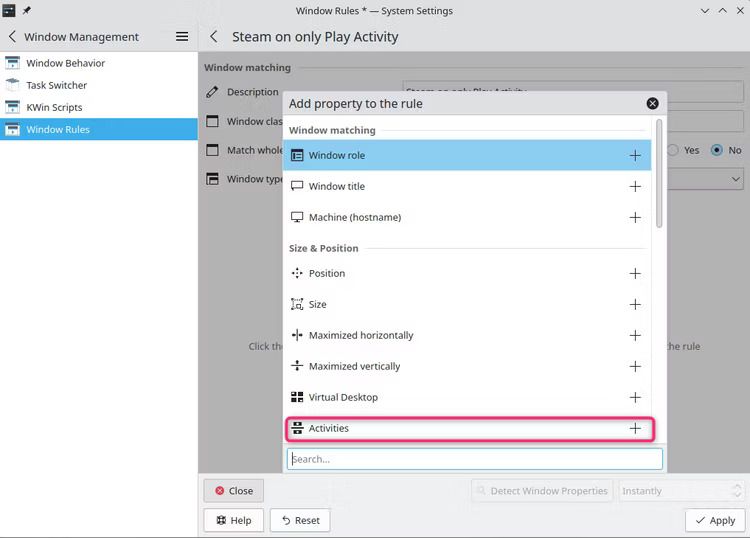Add the Virtual Desktop property with plus icon

coord(635,397)
